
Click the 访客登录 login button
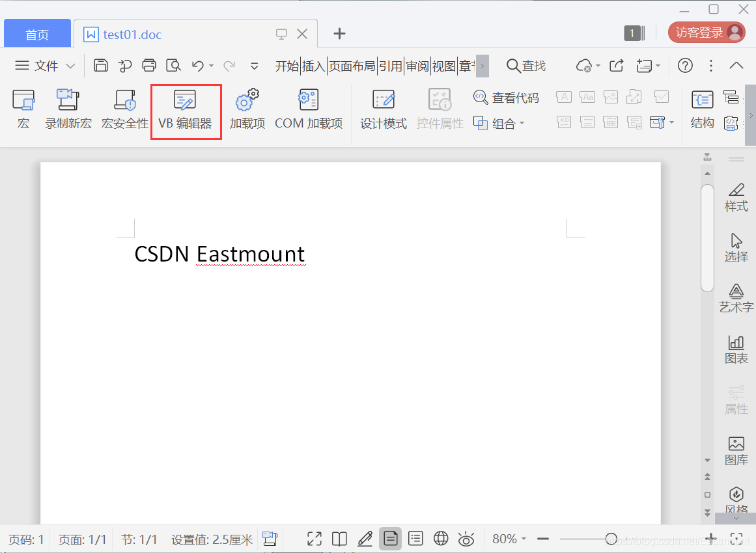(707, 33)
